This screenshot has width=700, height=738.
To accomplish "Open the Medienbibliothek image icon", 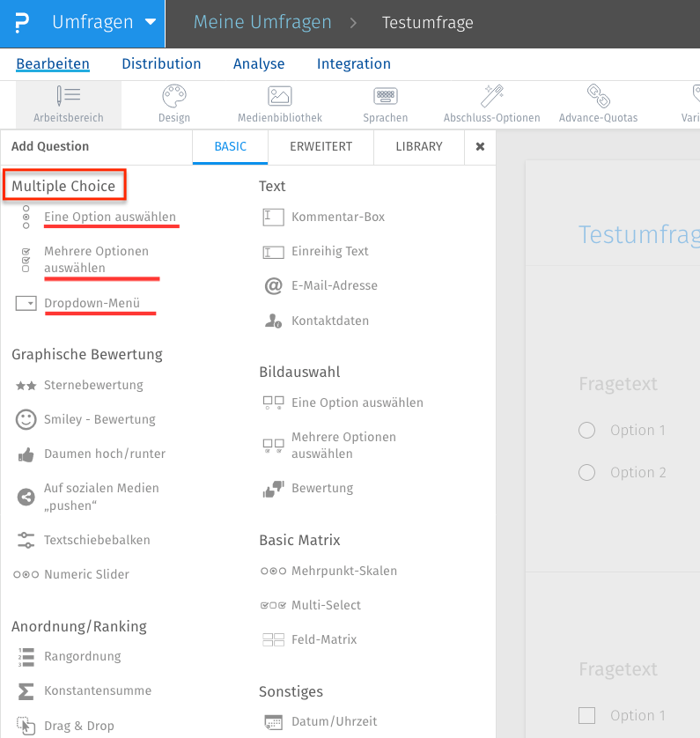I will pyautogui.click(x=280, y=96).
